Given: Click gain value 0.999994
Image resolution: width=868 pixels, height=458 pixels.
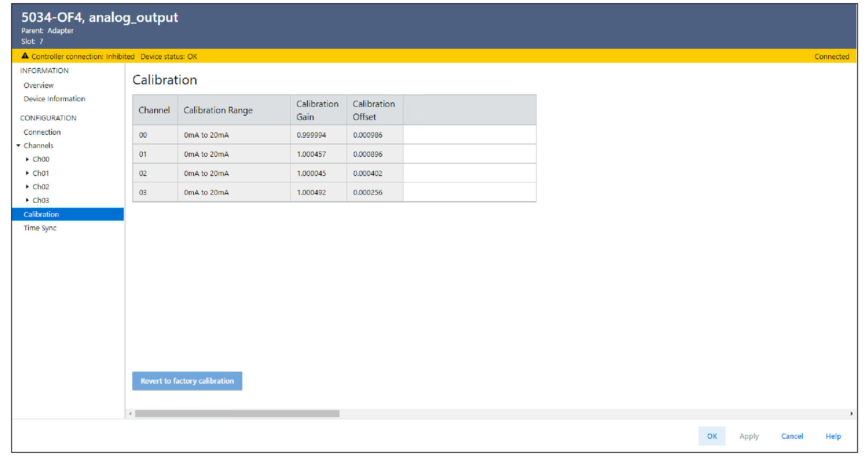Looking at the screenshot, I should [x=311, y=135].
